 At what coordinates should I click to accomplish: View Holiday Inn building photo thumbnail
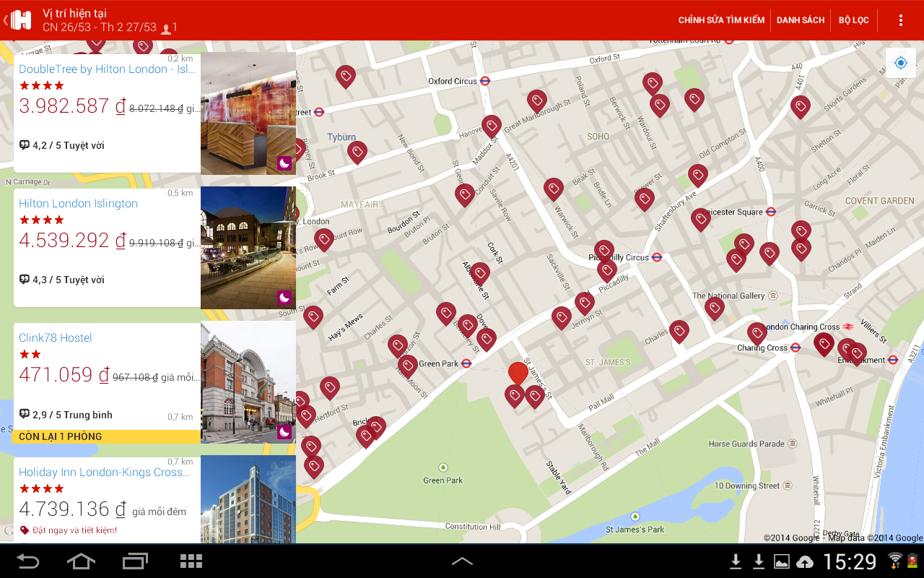click(x=248, y=499)
